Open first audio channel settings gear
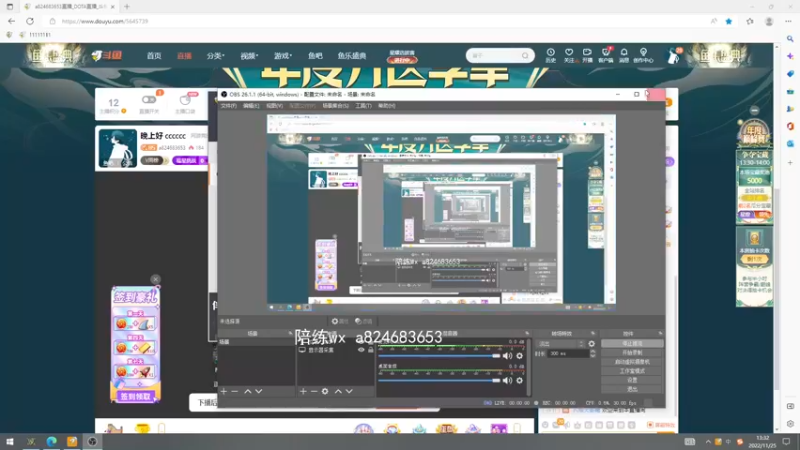800x450 pixels. coord(519,356)
